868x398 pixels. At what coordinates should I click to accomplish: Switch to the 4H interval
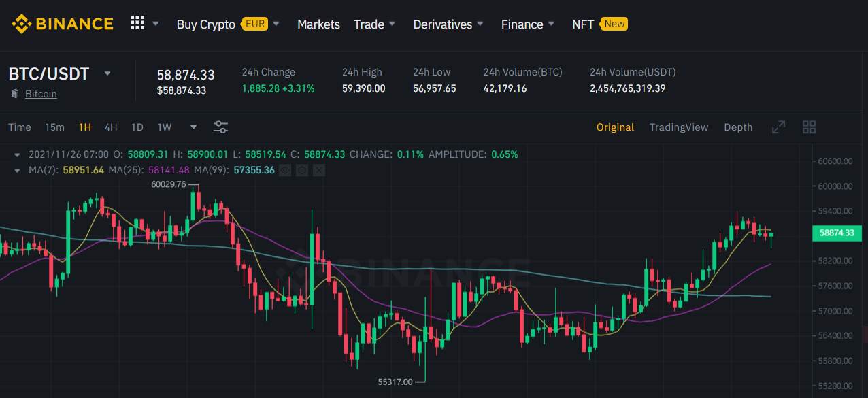111,127
